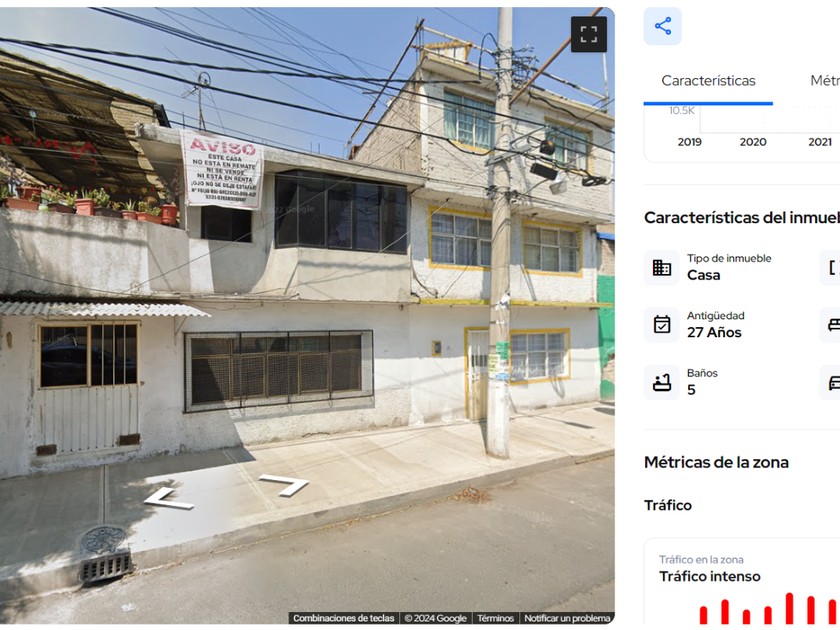Click the 2020 label on the chart
This screenshot has width=840, height=630.
753,142
